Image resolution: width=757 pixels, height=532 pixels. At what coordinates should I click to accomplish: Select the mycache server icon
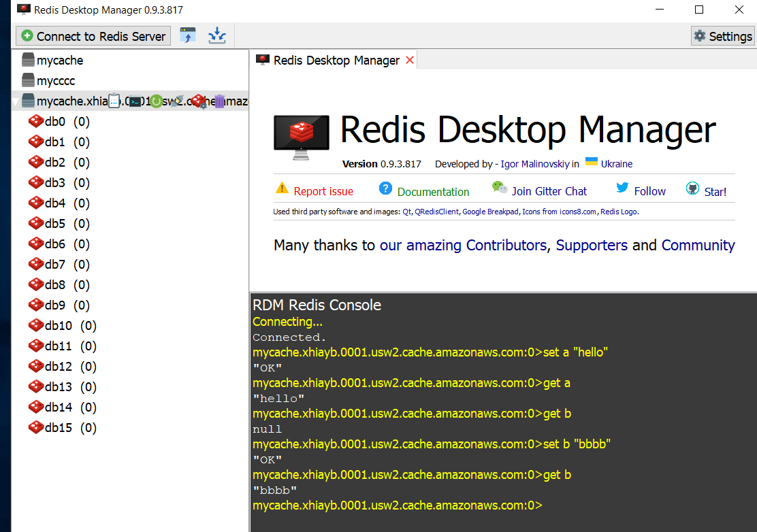point(28,61)
